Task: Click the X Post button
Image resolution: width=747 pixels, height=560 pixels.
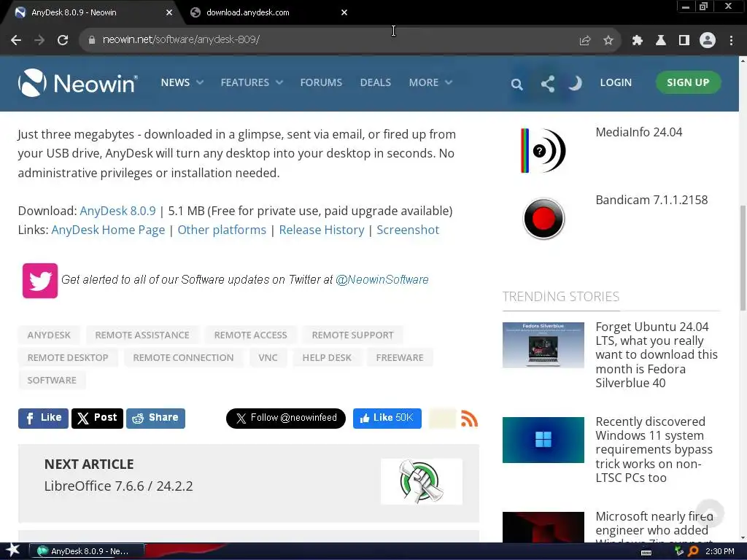Action: [x=97, y=418]
